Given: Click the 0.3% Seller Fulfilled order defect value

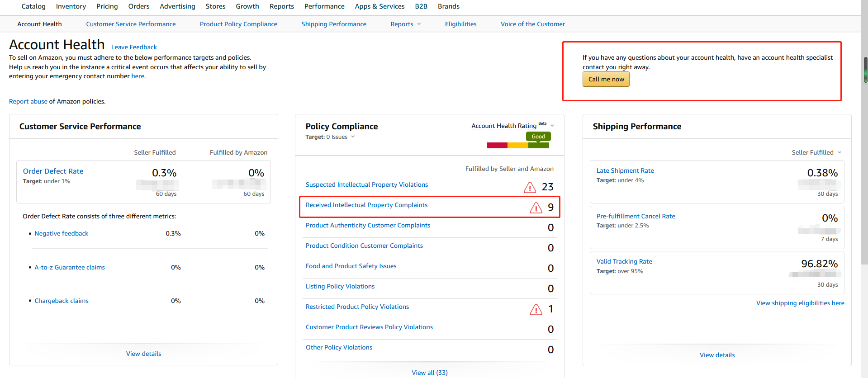Looking at the screenshot, I should coord(164,173).
